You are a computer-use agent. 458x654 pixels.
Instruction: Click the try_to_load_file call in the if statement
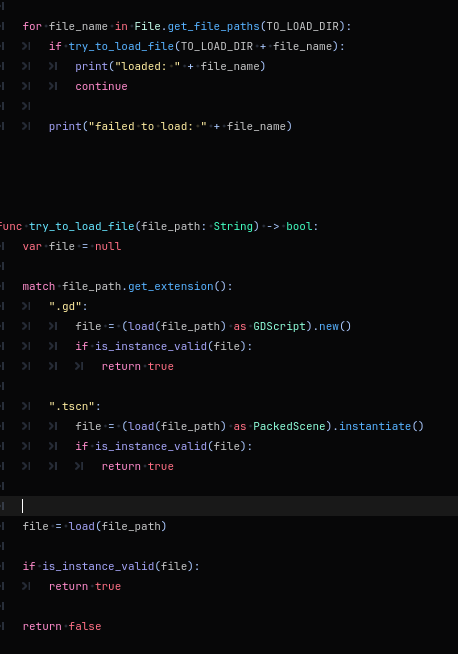click(121, 46)
